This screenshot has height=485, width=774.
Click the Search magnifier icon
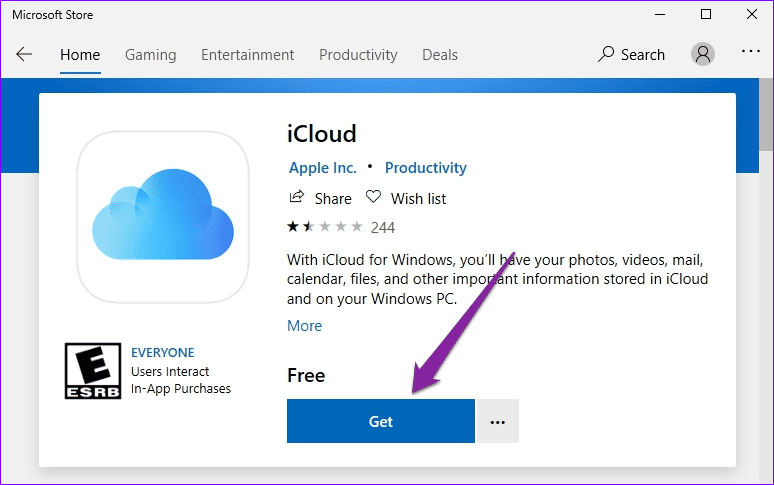[x=606, y=54]
